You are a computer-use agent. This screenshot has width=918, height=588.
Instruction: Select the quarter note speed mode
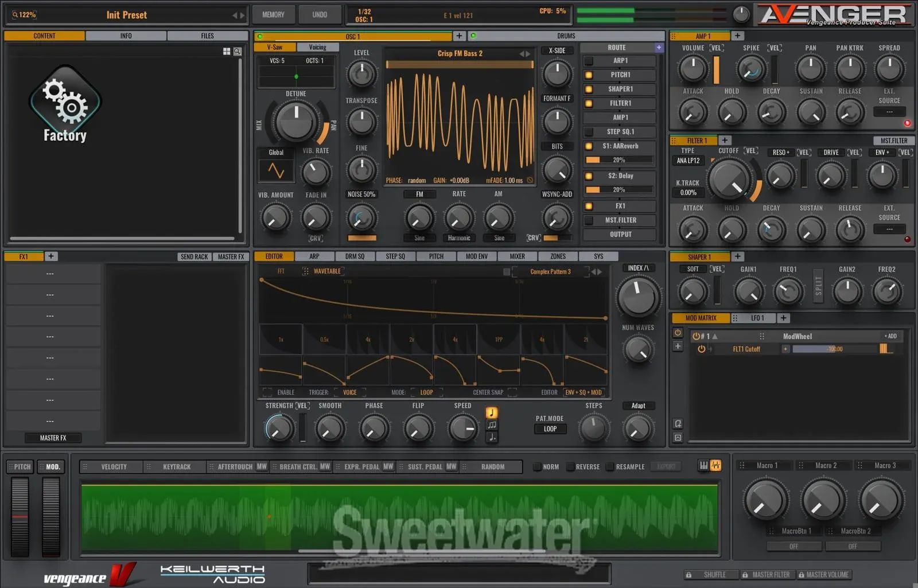click(x=492, y=412)
